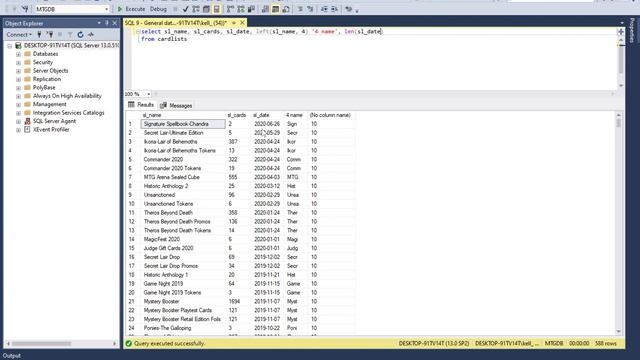Open the Properties side tab
Screen dimensions: 640x360
633,30
